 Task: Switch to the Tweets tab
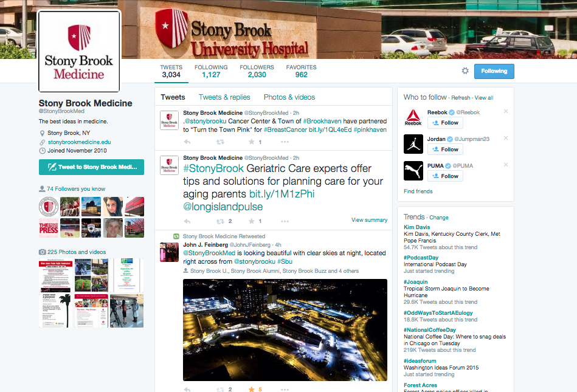click(x=173, y=97)
